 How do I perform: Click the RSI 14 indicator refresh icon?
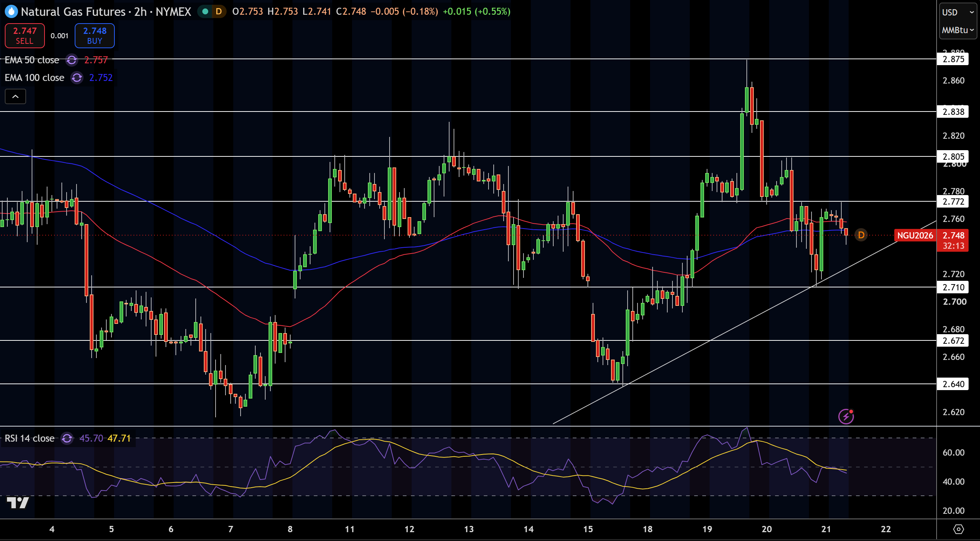click(67, 438)
